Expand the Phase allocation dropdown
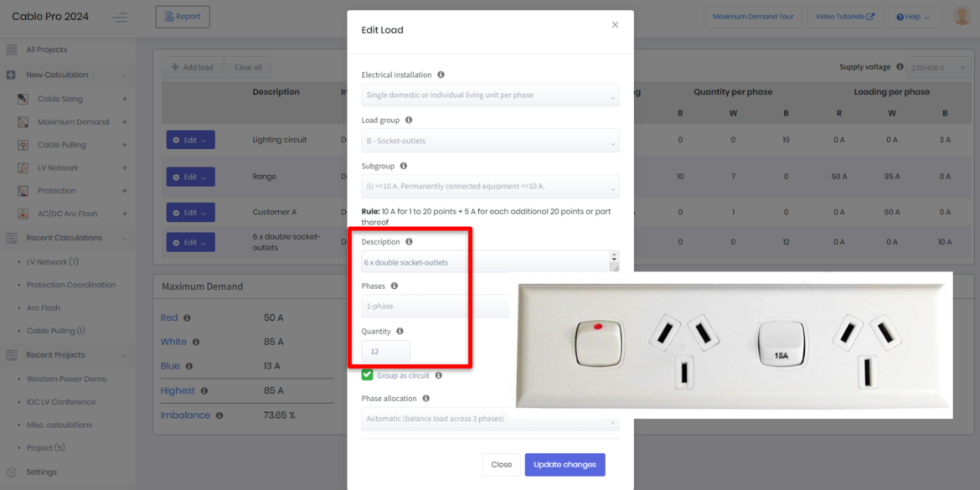This screenshot has height=490, width=980. [x=490, y=419]
